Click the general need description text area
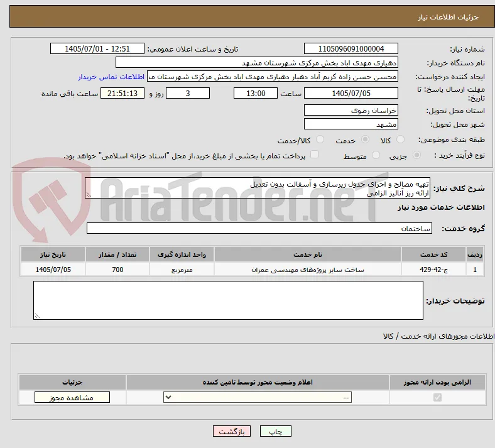This screenshot has width=495, height=448. 258,188
